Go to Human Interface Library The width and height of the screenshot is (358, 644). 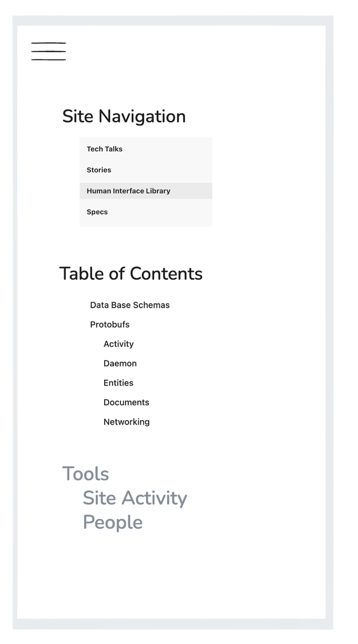pos(128,191)
